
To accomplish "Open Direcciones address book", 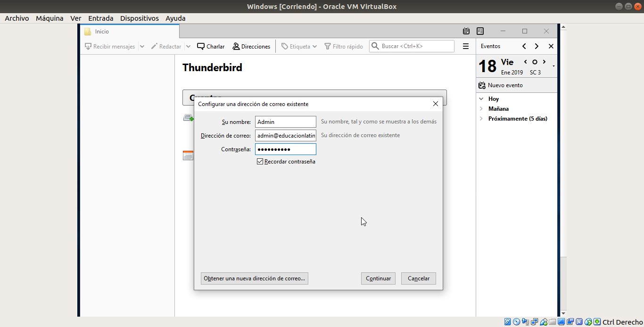I will click(x=251, y=46).
